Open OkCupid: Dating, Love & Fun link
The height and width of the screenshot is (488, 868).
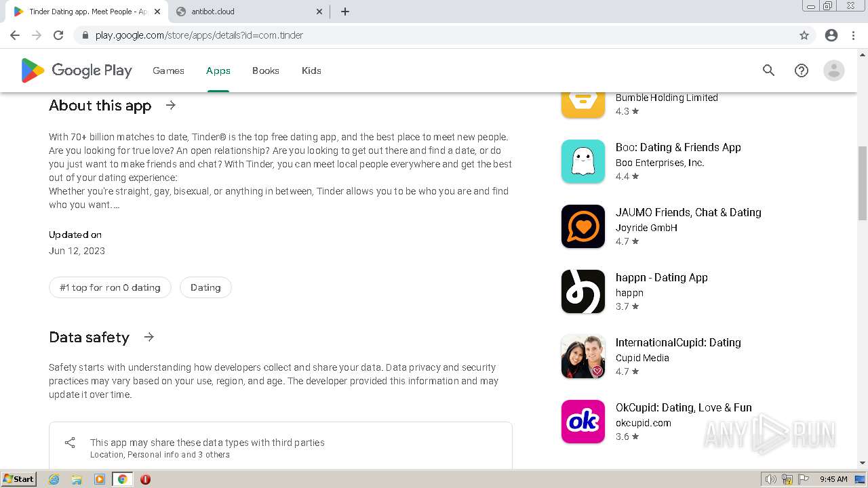pyautogui.click(x=684, y=407)
